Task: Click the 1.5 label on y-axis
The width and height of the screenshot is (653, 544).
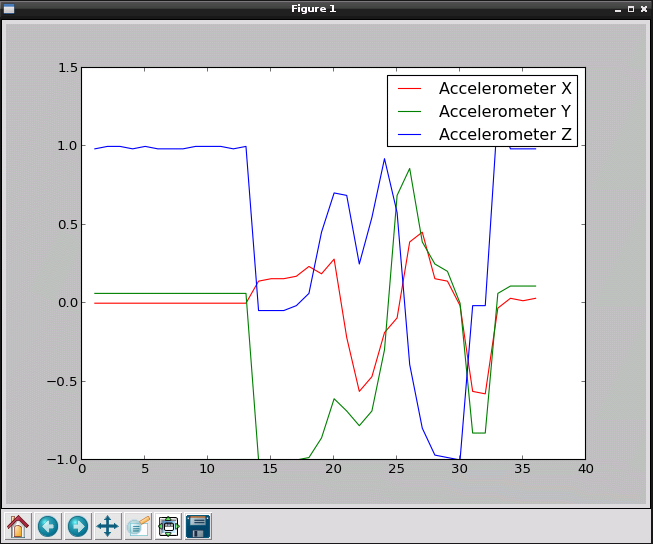Action: pyautogui.click(x=67, y=68)
